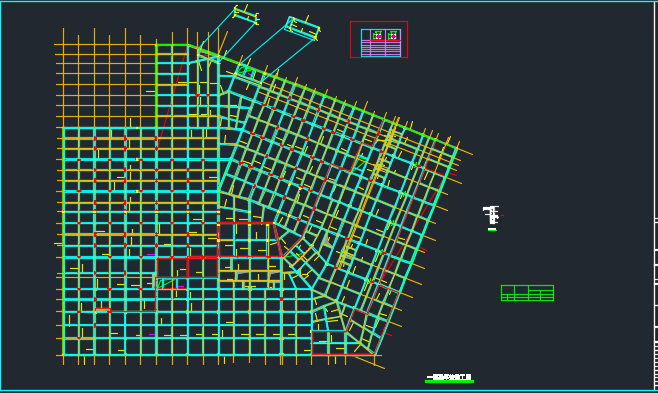
Task: Select the red-framed detail box above the plan
Action: click(379, 39)
